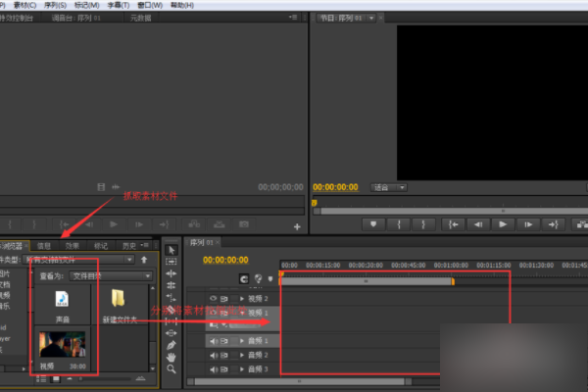Switch to the 调音台: 序列 01 tab
588x392 pixels.
click(x=76, y=18)
